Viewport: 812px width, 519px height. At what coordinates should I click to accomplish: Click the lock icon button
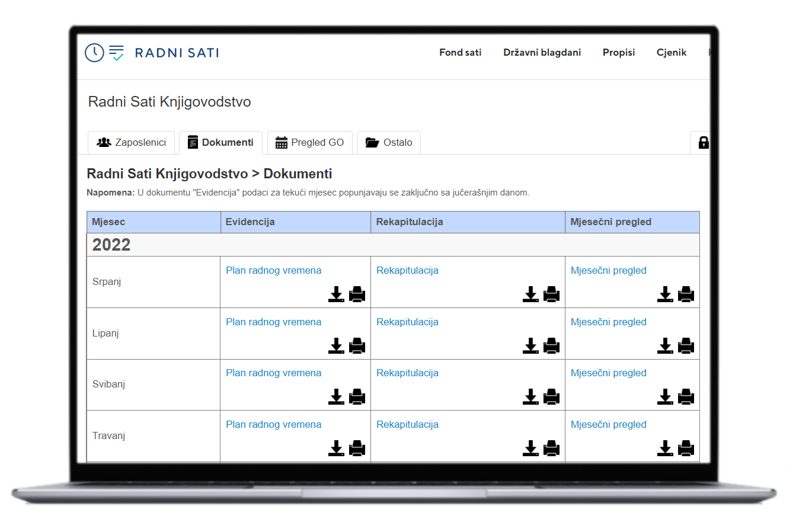point(703,143)
